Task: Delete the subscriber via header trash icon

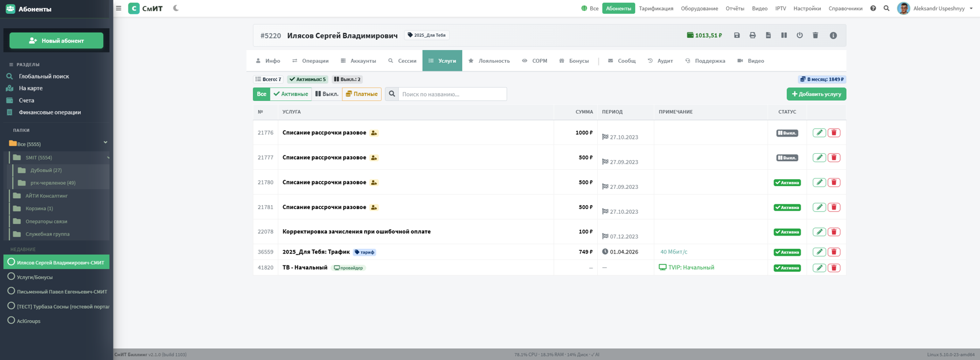Action: coord(815,35)
